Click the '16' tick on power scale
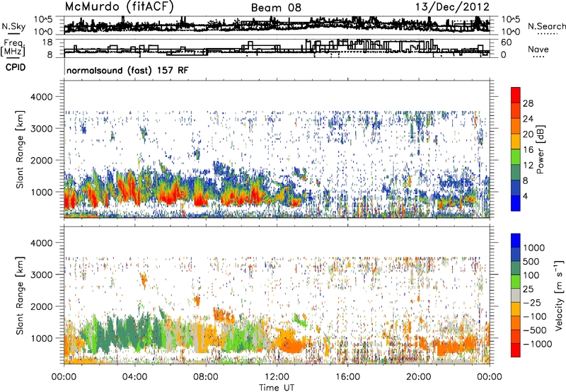 528,150
